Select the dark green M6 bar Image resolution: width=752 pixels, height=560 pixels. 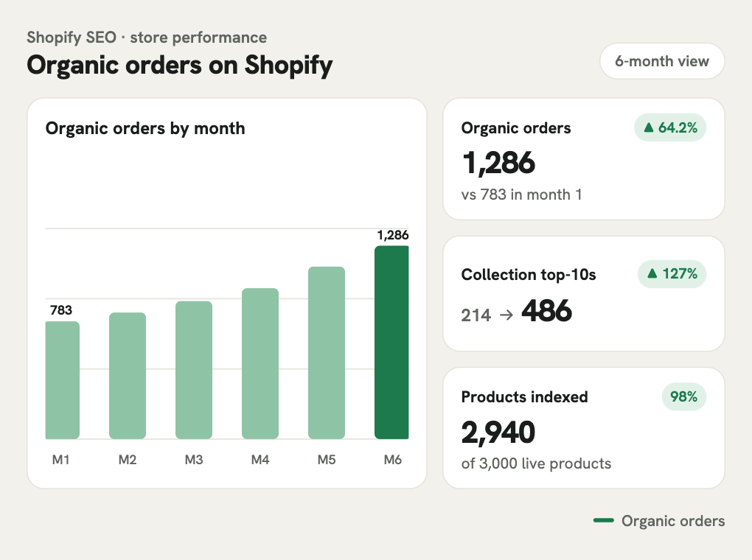coord(391,343)
